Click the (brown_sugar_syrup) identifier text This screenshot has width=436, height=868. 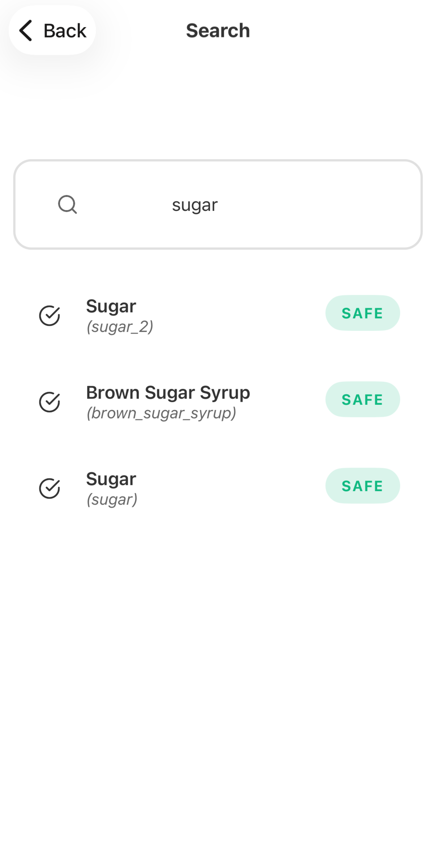(161, 413)
